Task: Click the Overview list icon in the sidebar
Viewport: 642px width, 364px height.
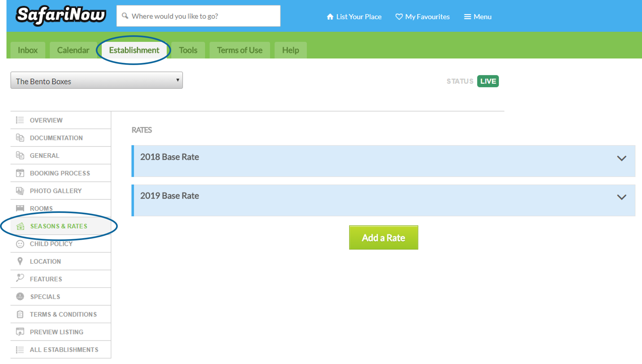Action: point(20,120)
